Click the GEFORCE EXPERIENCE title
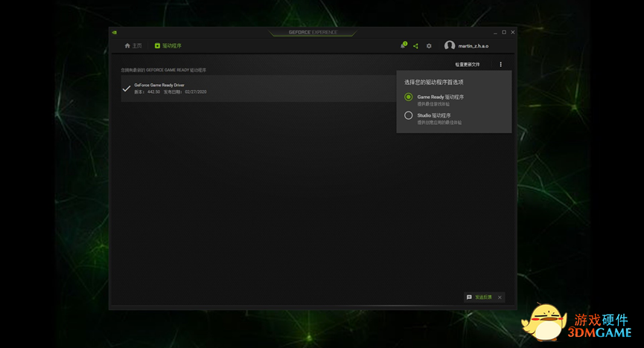The width and height of the screenshot is (644, 348). [x=313, y=32]
